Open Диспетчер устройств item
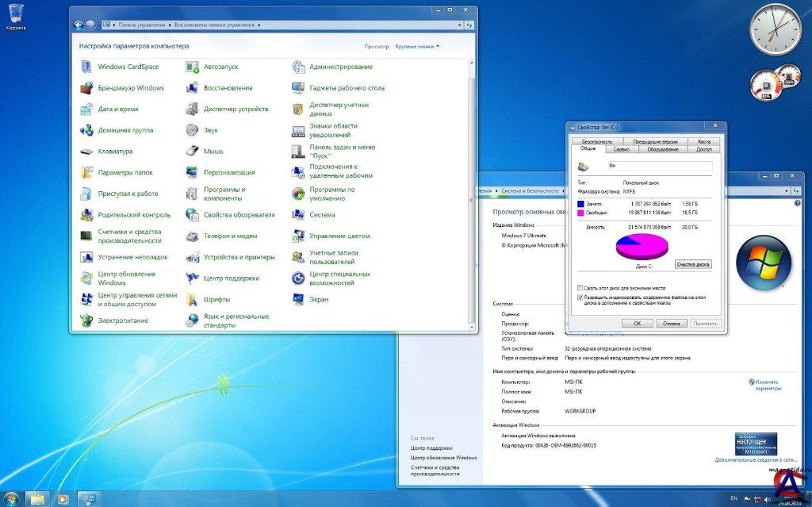Screen dimensions: 812x507 click(228, 109)
